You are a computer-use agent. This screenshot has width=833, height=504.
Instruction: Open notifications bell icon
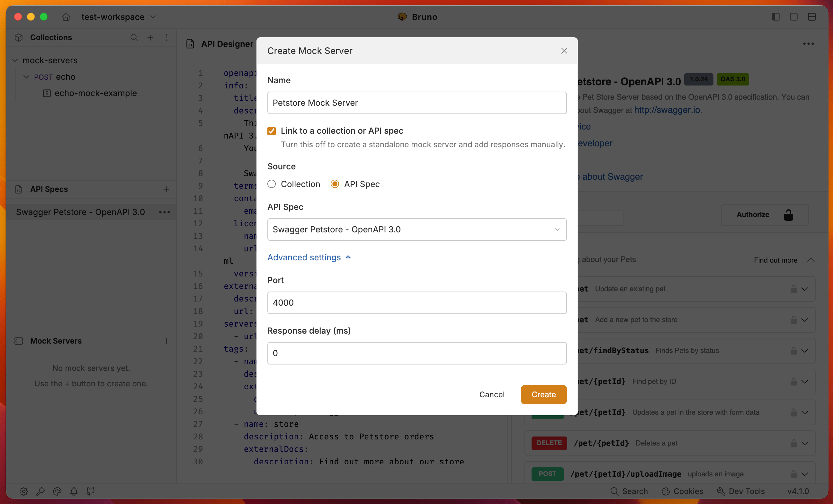[74, 491]
